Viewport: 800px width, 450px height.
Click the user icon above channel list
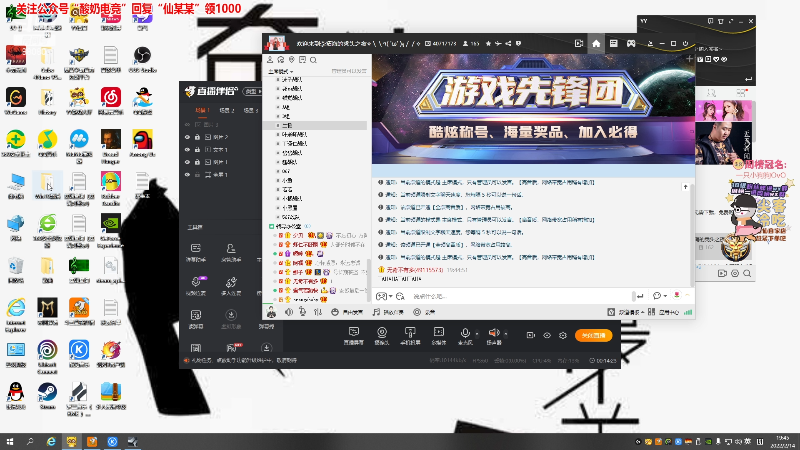click(270, 60)
